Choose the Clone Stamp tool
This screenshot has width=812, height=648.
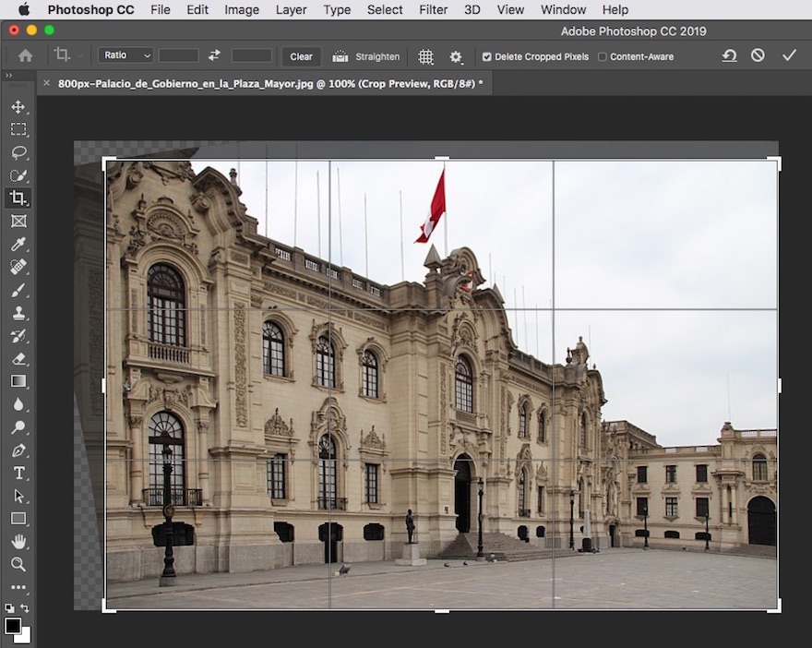[18, 313]
